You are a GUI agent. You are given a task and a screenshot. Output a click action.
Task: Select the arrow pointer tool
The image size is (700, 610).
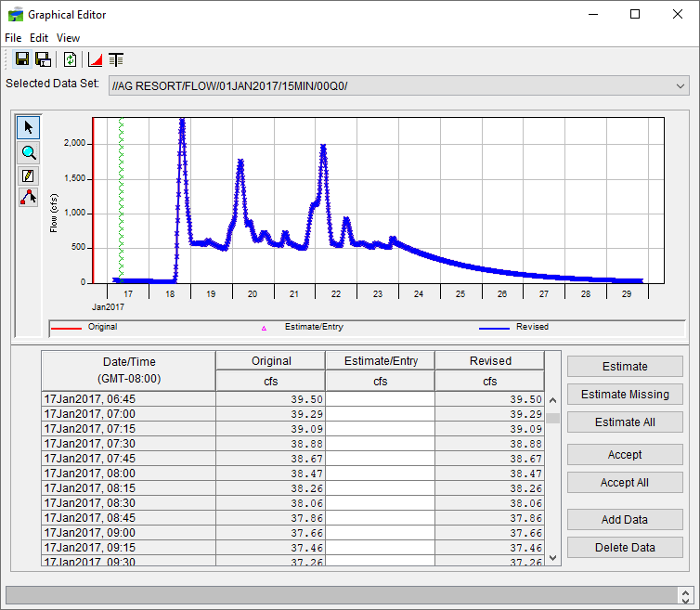tap(29, 127)
